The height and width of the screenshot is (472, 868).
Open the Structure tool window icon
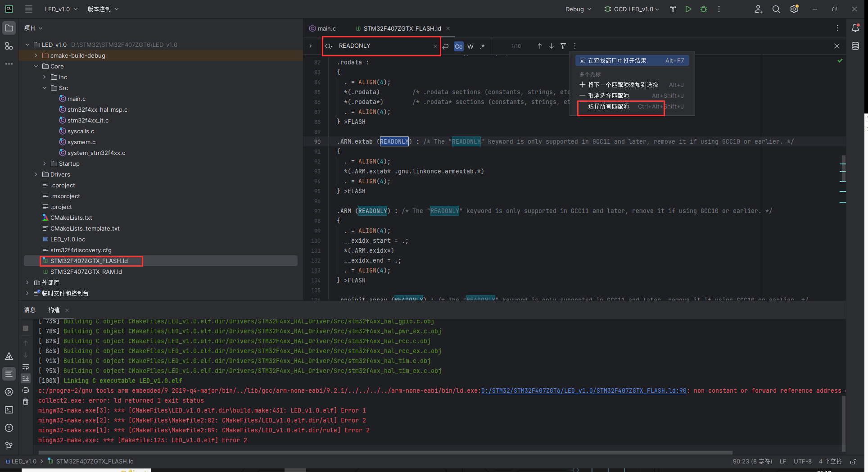(x=9, y=46)
